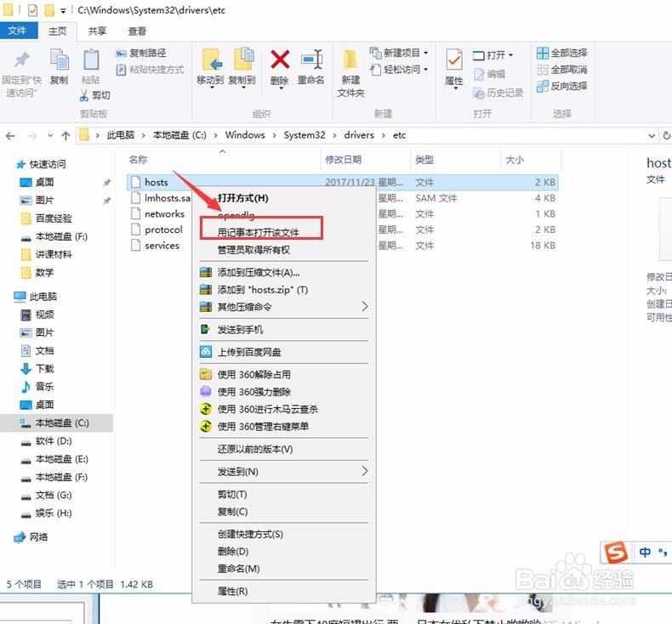
Task: Switch to the Share (共享) tab
Action: 97,31
